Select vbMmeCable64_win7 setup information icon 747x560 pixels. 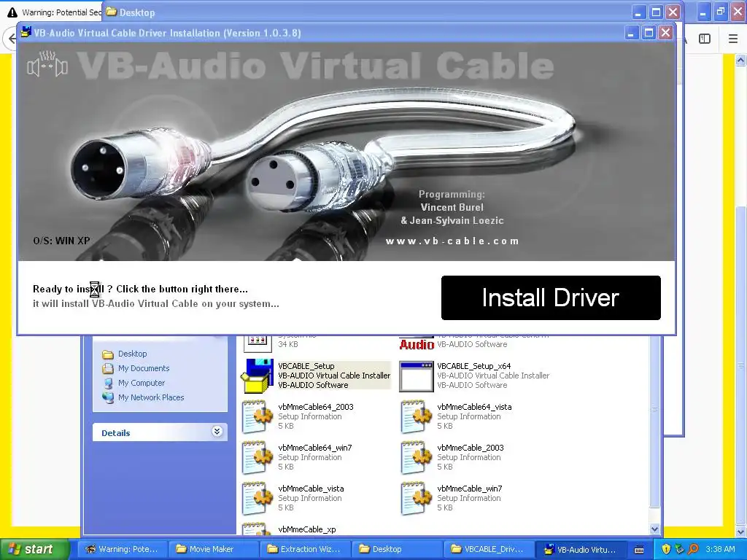click(x=258, y=458)
